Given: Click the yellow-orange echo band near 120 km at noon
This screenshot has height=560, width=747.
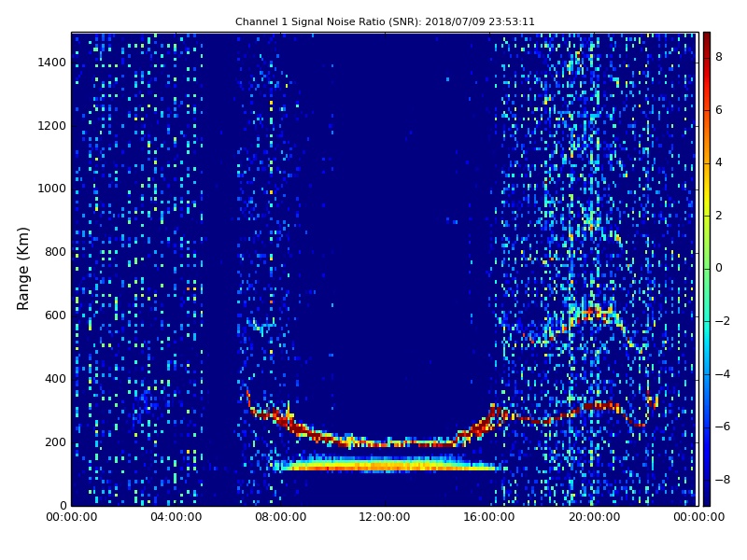Looking at the screenshot, I should (385, 464).
